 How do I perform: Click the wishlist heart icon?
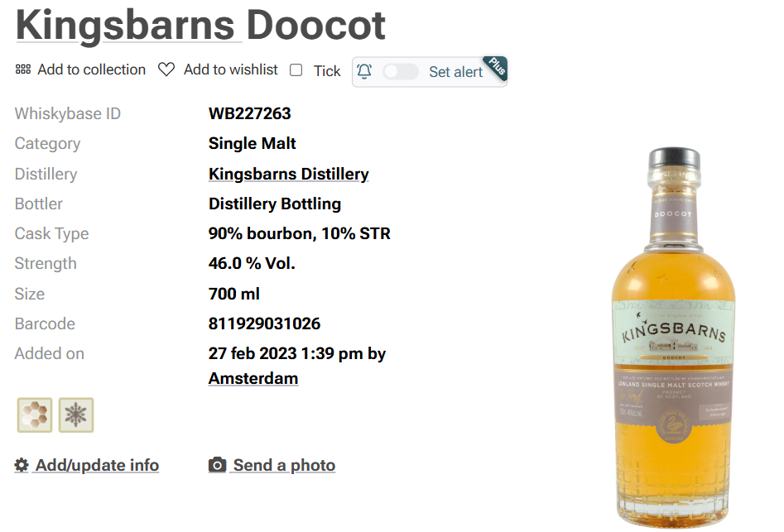[166, 69]
